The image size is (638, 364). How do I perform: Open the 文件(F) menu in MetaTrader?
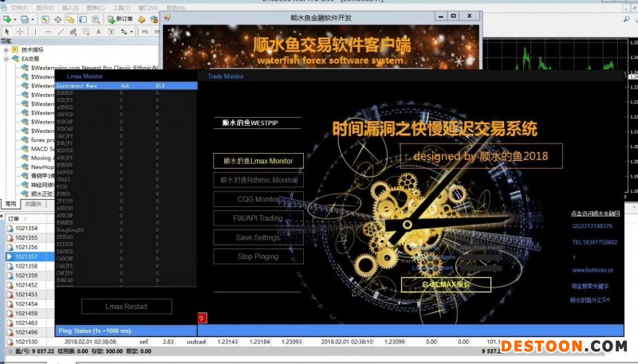18,8
